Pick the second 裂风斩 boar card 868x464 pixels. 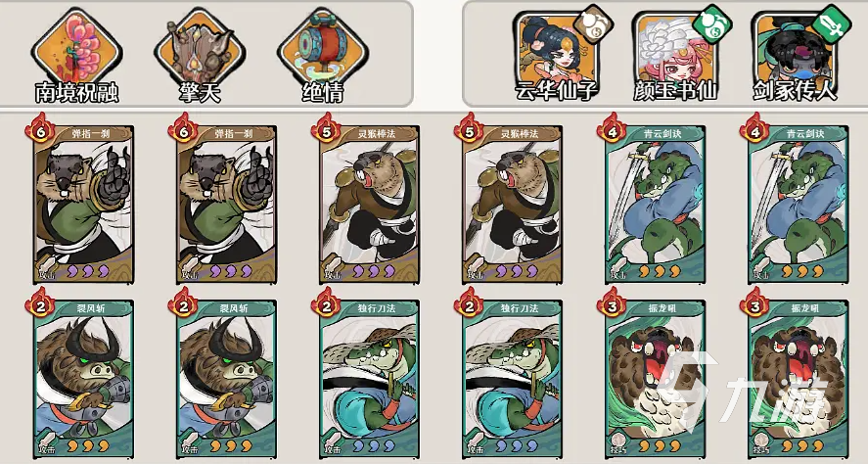tap(226, 379)
